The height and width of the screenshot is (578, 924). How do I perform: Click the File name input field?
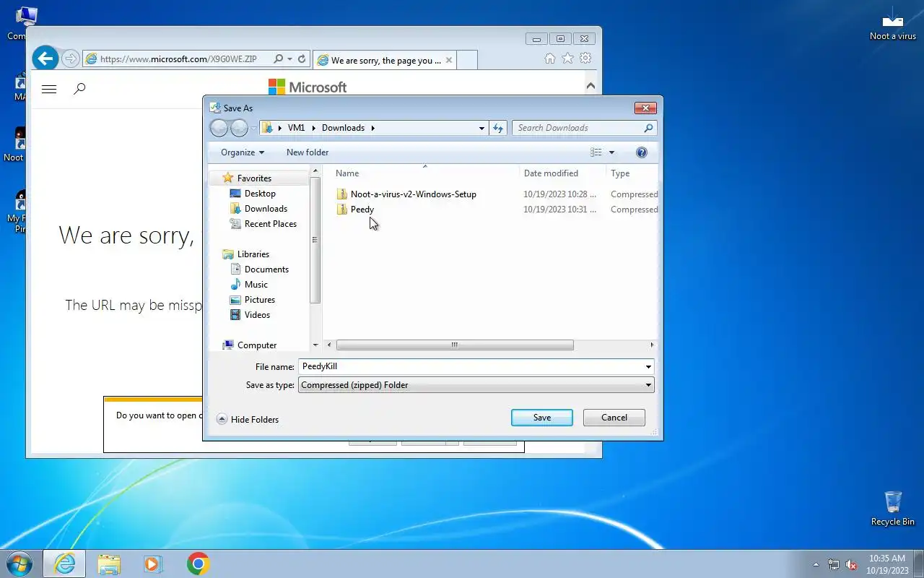click(470, 367)
